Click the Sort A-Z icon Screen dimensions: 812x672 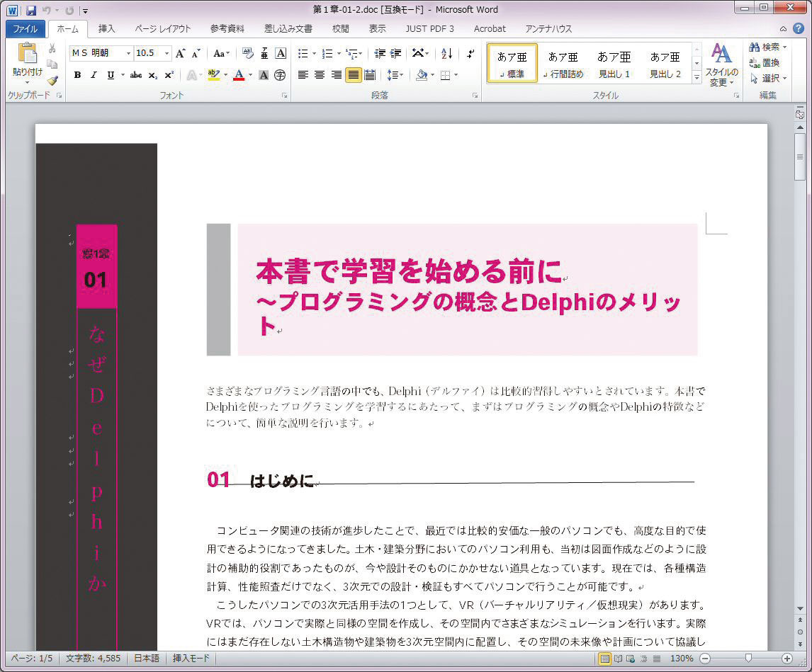point(446,54)
